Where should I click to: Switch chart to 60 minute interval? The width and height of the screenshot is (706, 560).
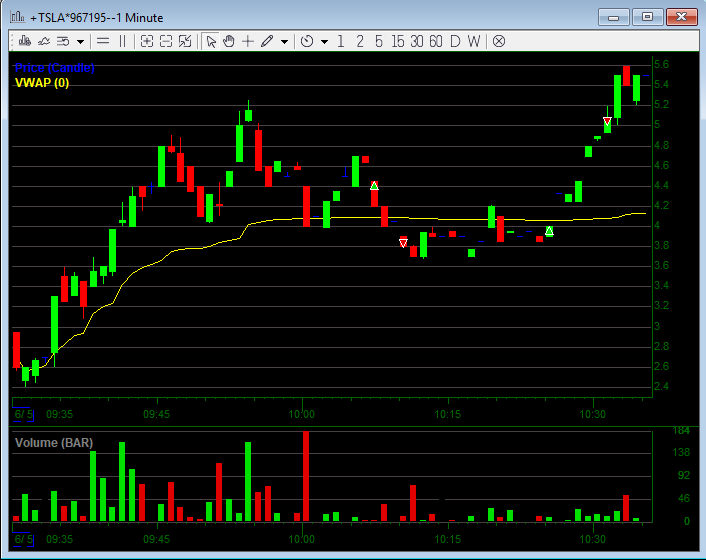pos(435,41)
